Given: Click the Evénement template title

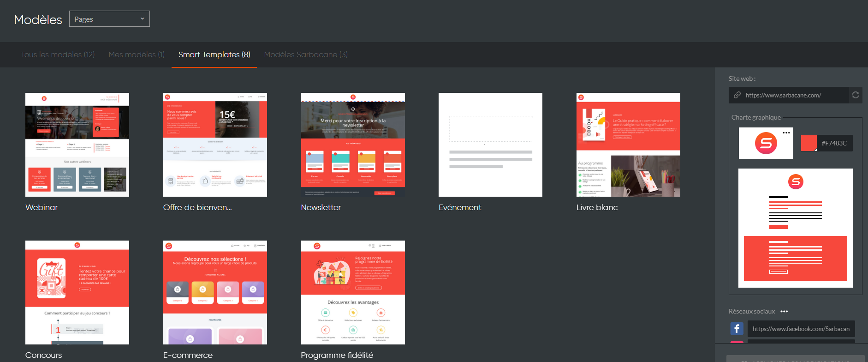Looking at the screenshot, I should click(x=460, y=207).
